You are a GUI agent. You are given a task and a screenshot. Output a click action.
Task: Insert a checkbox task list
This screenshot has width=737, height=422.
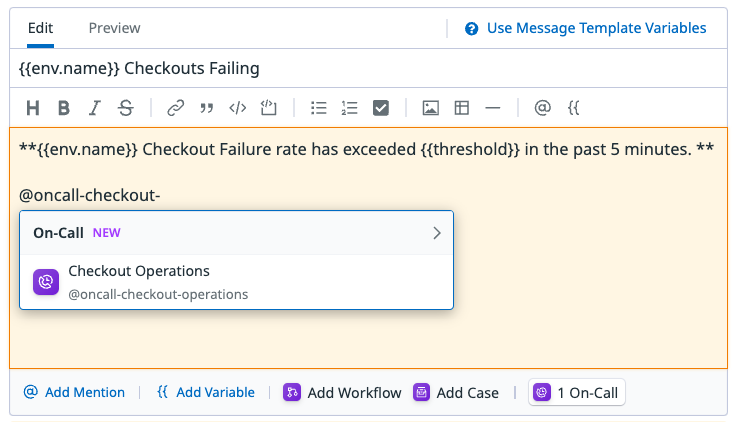tap(380, 108)
